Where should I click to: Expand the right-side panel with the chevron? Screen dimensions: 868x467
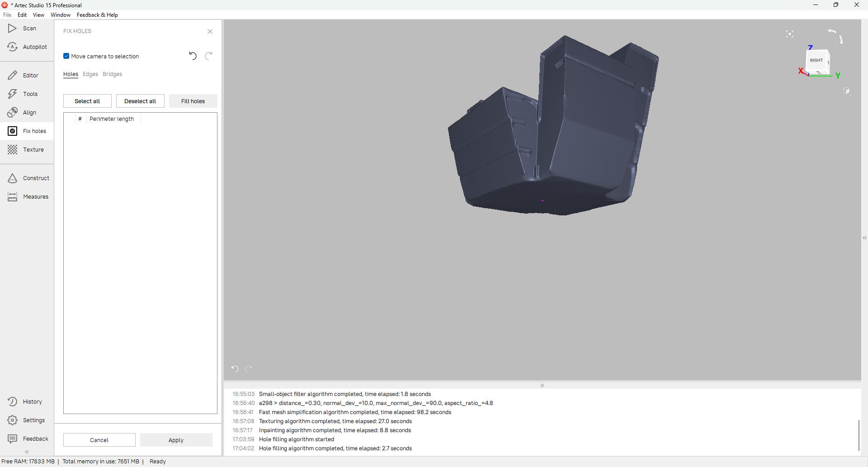(x=864, y=238)
